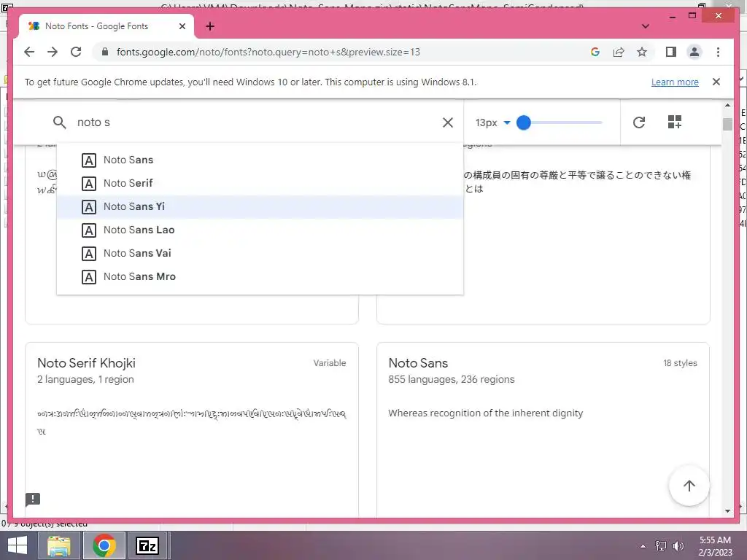Open a new browser tab
Image resolution: width=747 pixels, height=560 pixels.
click(x=210, y=27)
